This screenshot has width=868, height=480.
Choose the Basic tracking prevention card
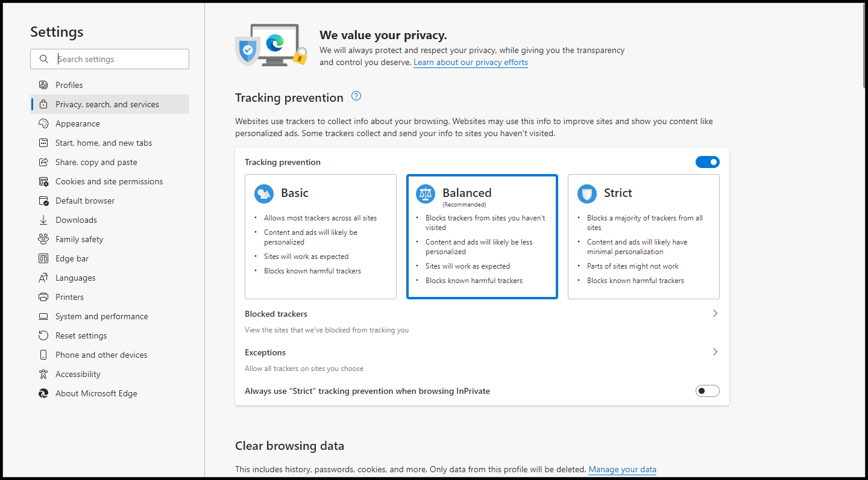(x=321, y=237)
